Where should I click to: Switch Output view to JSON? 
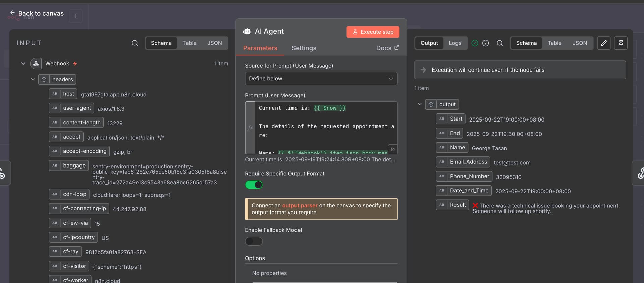tap(580, 43)
